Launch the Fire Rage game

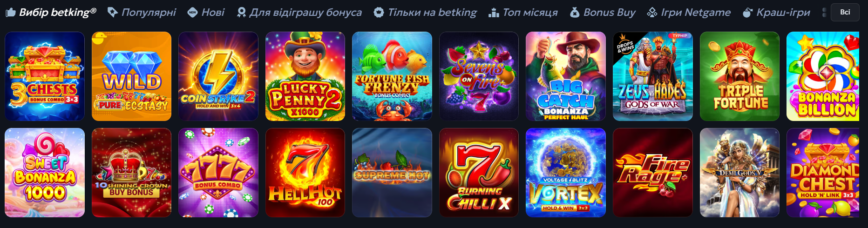point(652,173)
